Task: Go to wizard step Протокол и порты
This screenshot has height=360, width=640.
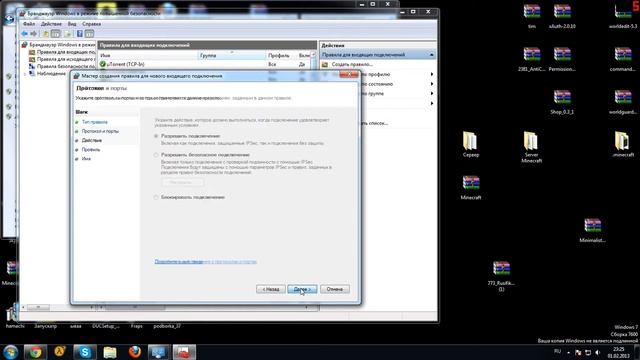Action: [100, 131]
